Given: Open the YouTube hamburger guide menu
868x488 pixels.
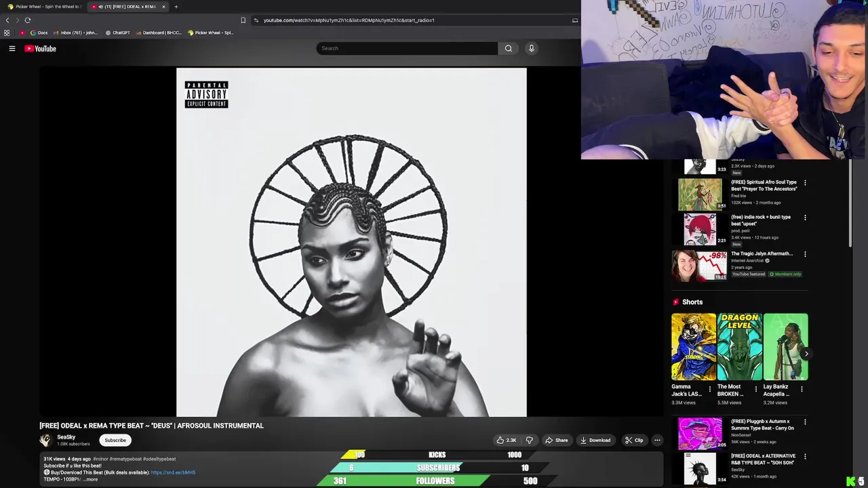Looking at the screenshot, I should 12,48.
